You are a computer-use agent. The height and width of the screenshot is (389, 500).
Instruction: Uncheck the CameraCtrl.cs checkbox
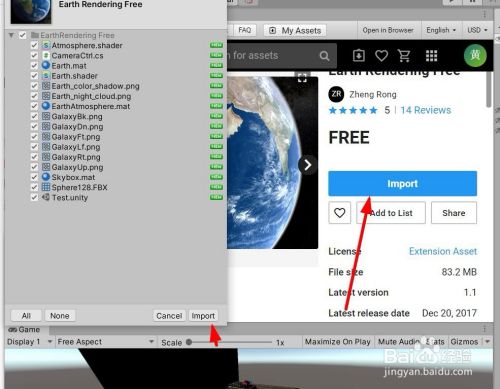click(x=34, y=55)
